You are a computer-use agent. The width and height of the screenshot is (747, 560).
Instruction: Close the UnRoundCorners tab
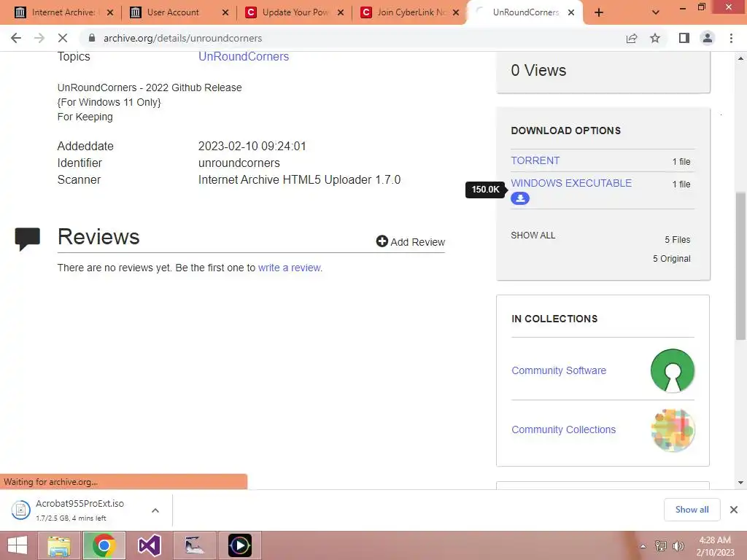coord(571,12)
